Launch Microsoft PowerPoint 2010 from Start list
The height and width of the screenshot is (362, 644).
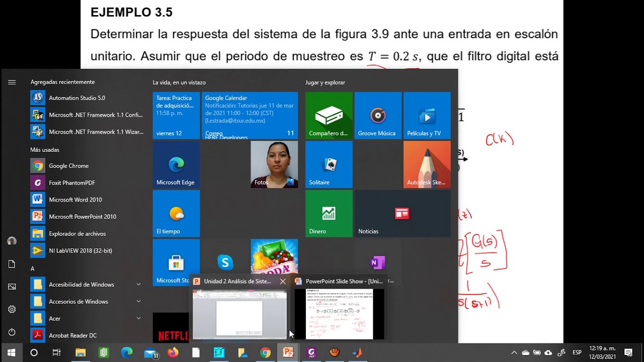coord(87,217)
